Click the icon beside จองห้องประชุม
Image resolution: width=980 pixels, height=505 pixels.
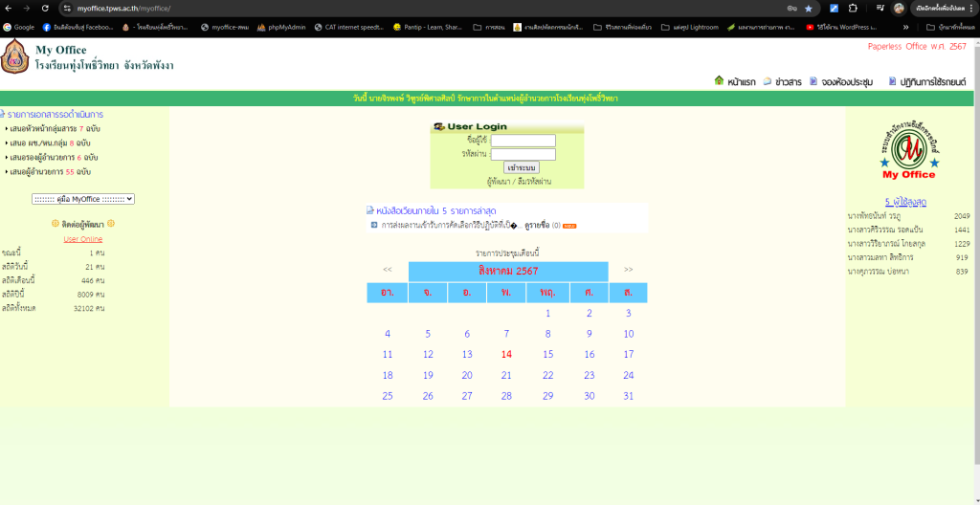(813, 81)
